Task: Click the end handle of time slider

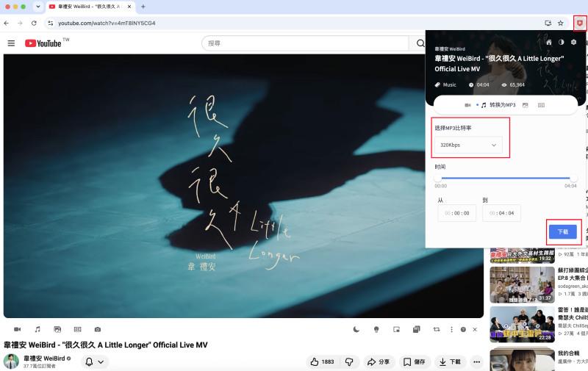Action: (573, 179)
